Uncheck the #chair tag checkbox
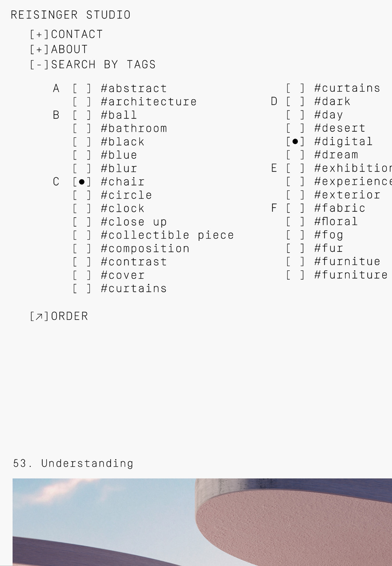This screenshot has width=392, height=566. click(82, 182)
